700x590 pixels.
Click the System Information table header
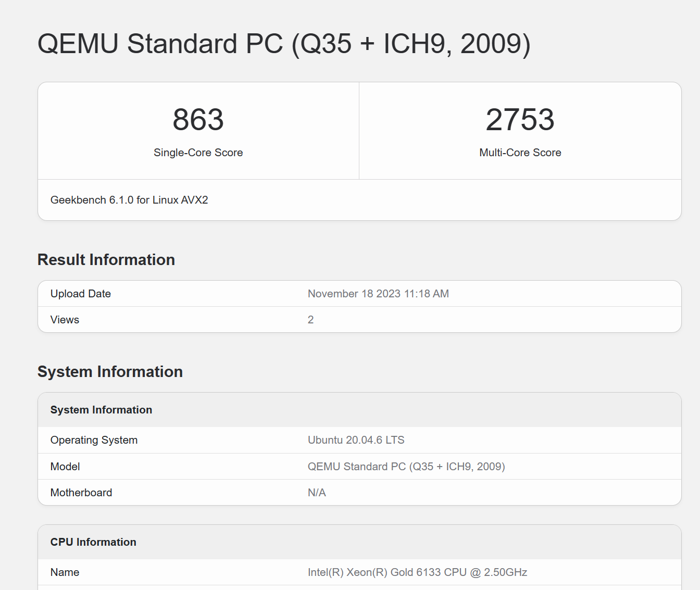[x=101, y=410]
